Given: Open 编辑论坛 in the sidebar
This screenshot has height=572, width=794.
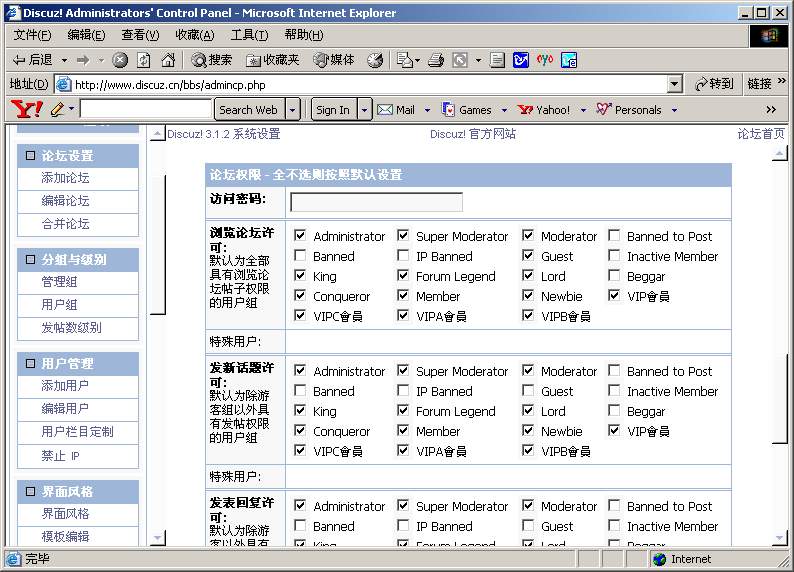Looking at the screenshot, I should click(x=65, y=201).
